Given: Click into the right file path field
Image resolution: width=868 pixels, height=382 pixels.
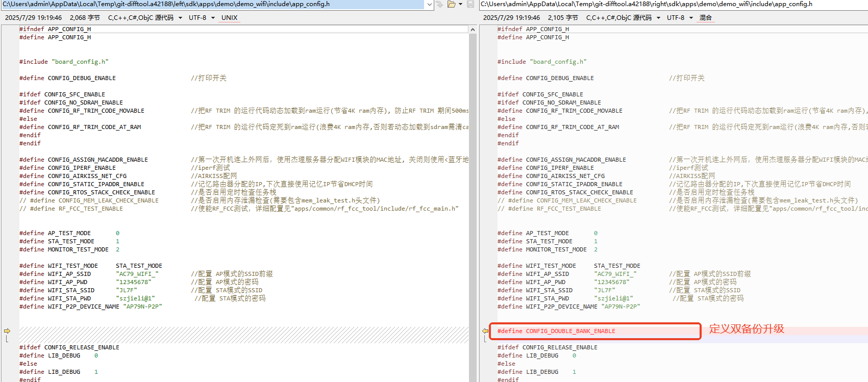Looking at the screenshot, I should coord(674,5).
